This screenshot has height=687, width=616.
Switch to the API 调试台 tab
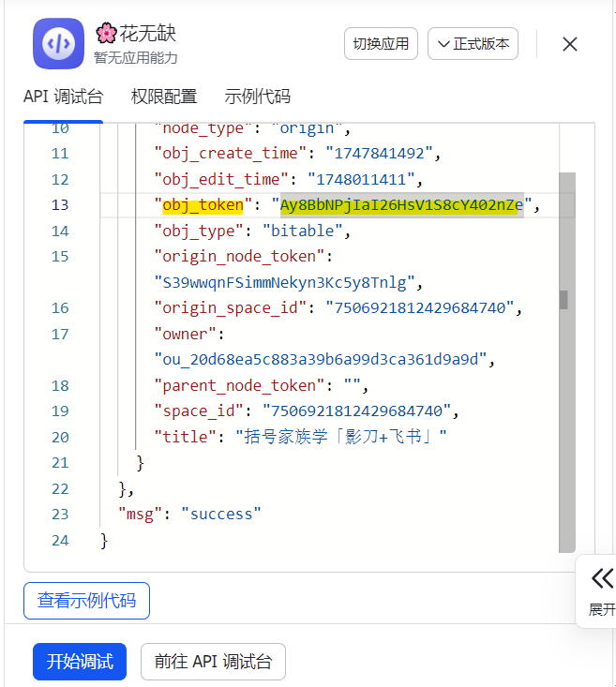pos(63,97)
